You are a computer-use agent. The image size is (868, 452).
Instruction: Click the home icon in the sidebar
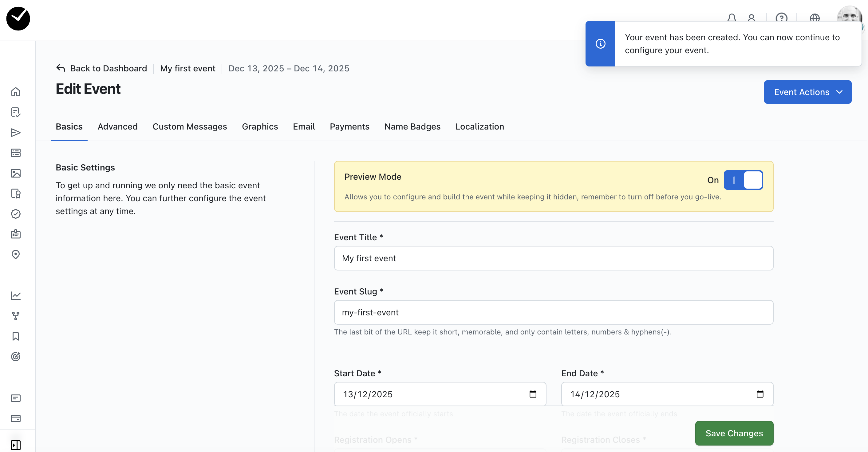coord(15,92)
